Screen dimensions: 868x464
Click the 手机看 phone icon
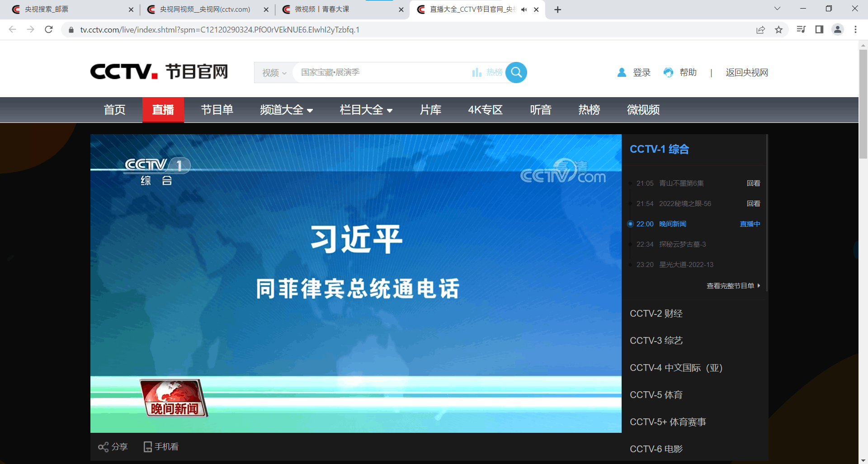pos(147,447)
